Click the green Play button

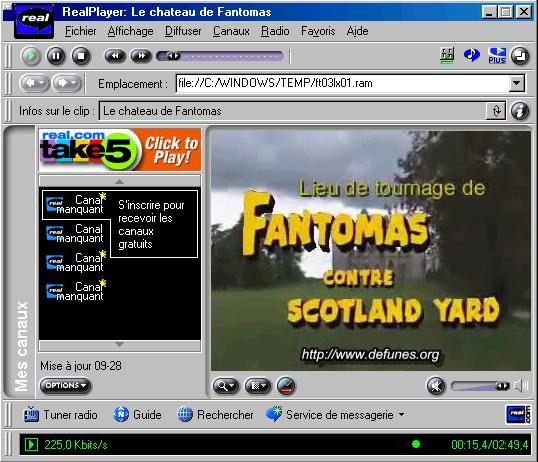point(31,56)
